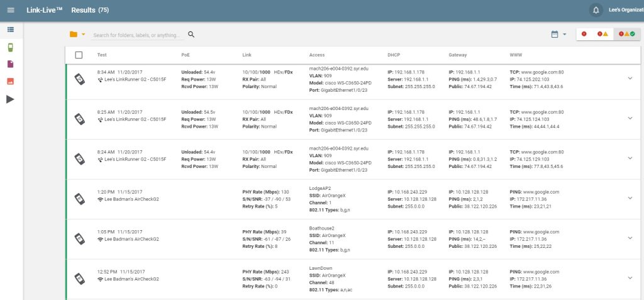Click the LodgeAP2 access point name
This screenshot has width=644, height=300.
320,188
